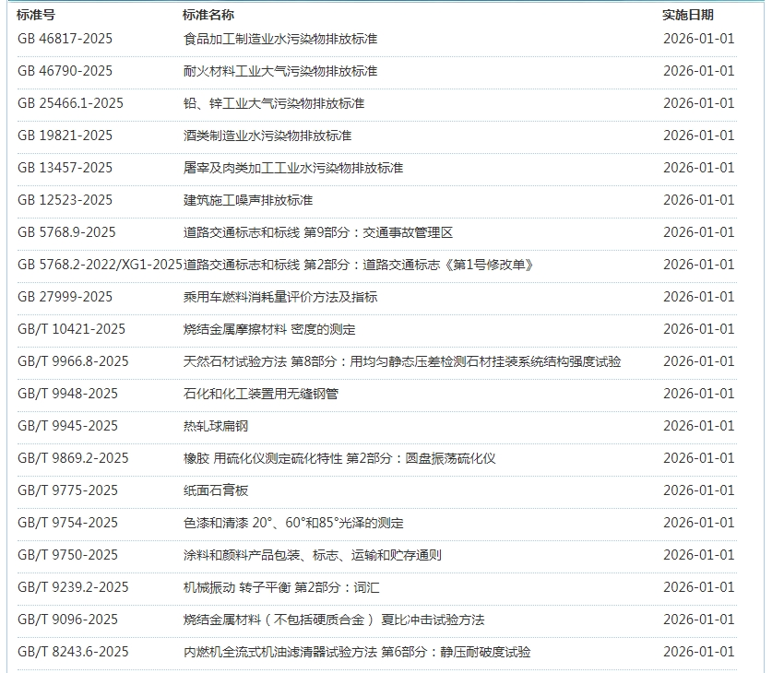Select standard number GB/T 9239.2-2025
This screenshot has width=784, height=673.
[x=73, y=587]
